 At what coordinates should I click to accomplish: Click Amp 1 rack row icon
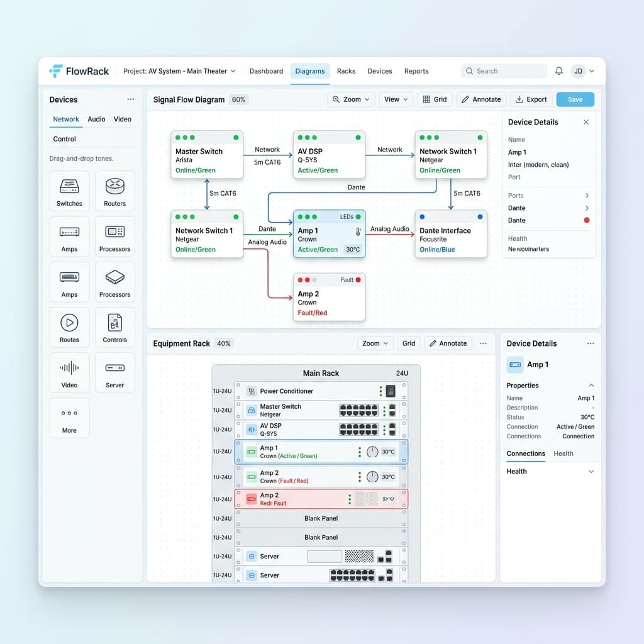252,452
